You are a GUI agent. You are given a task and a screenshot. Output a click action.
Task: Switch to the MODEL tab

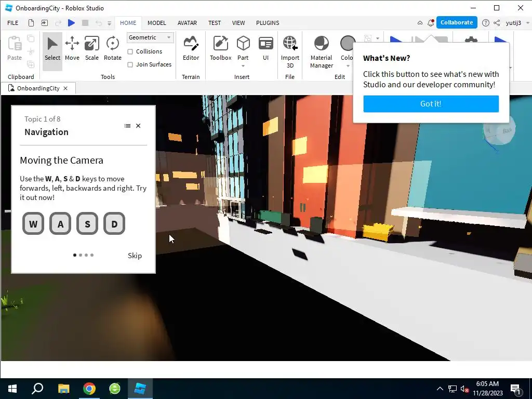[x=157, y=23]
